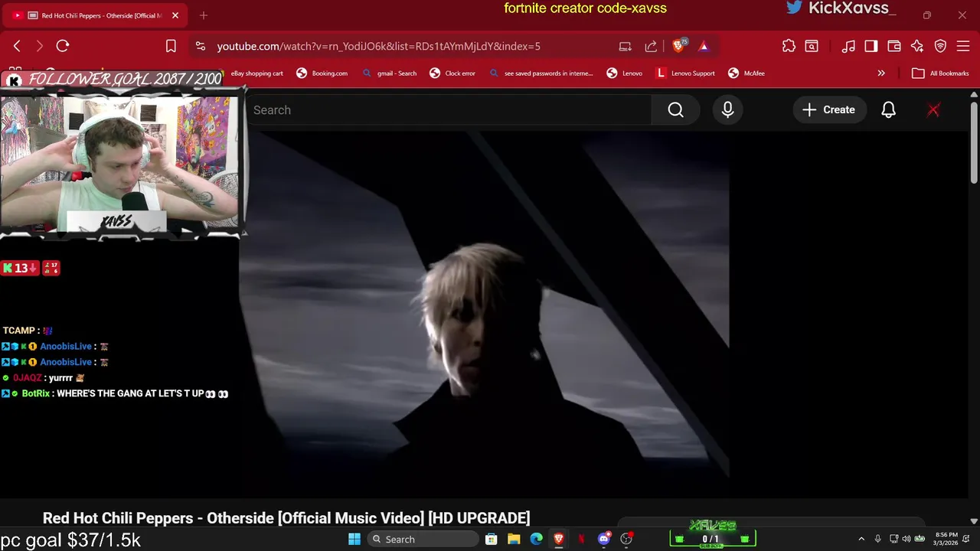Image resolution: width=980 pixels, height=551 pixels.
Task: Click the taskbar Search box
Action: pyautogui.click(x=422, y=539)
